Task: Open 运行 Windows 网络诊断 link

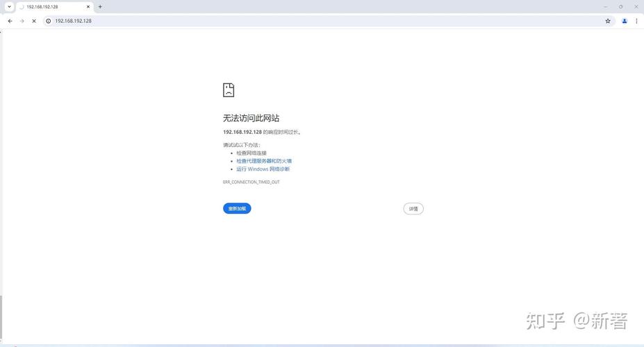Action: click(x=263, y=169)
